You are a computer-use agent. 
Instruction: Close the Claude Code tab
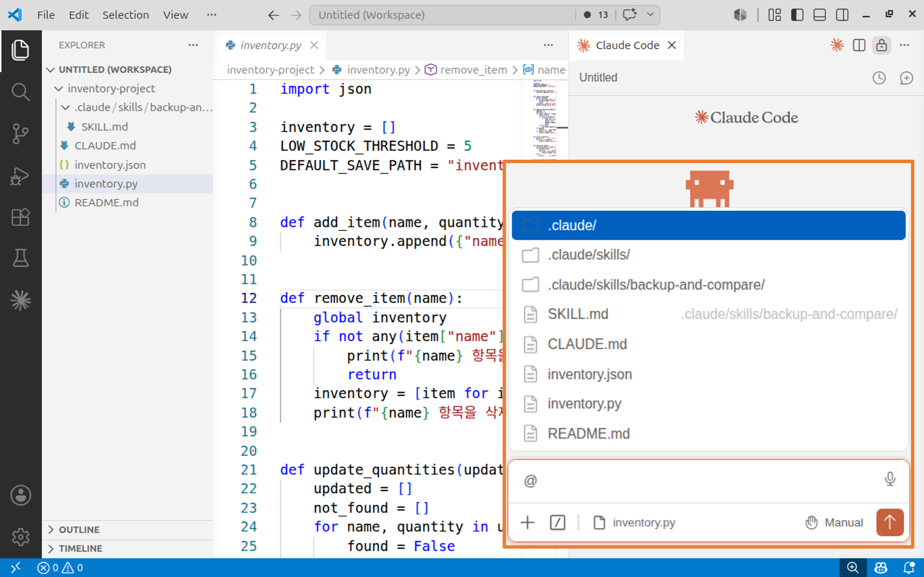click(x=672, y=45)
